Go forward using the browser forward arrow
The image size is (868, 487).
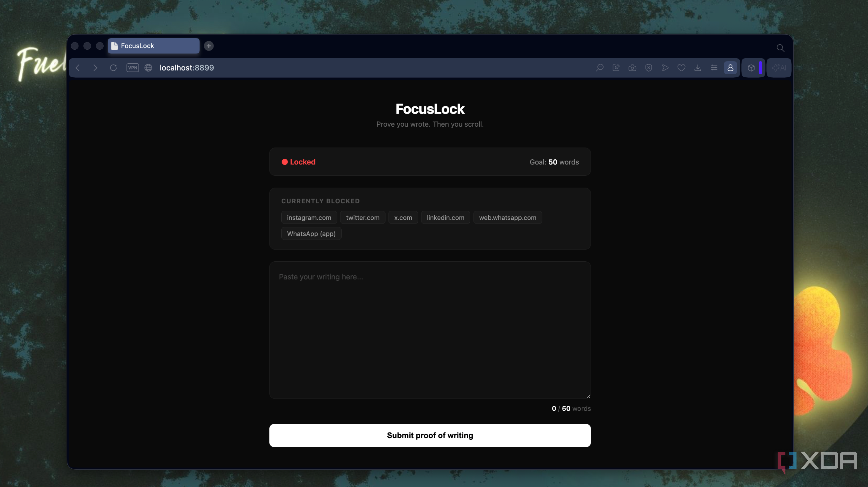tap(95, 68)
